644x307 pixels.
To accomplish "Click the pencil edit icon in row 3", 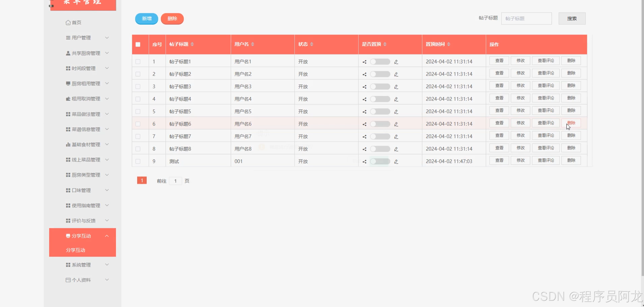I will (x=396, y=87).
